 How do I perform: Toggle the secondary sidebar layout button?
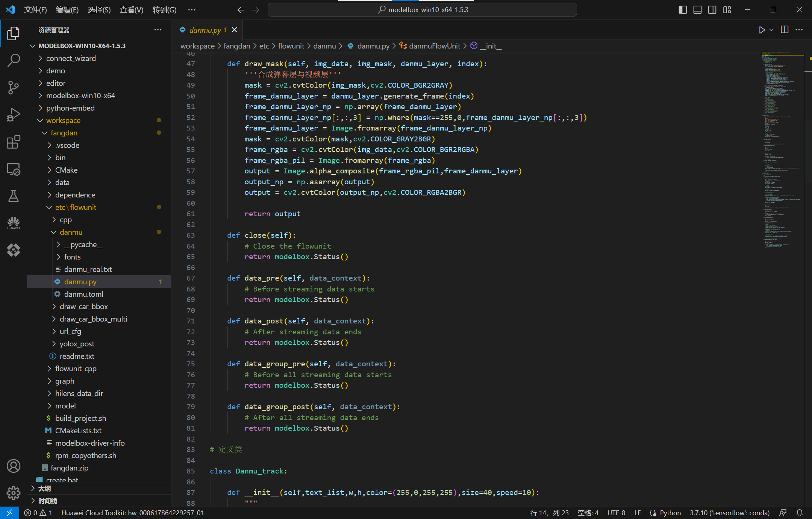(712, 10)
